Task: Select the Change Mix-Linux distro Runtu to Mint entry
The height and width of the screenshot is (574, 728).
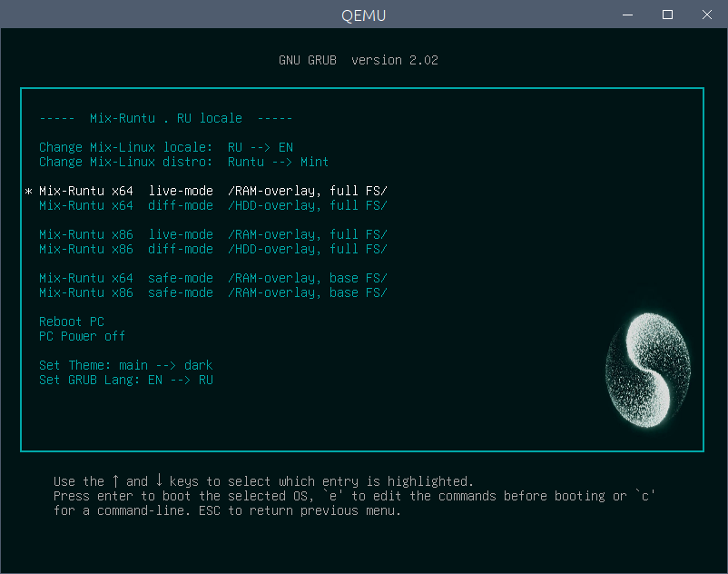Action: coord(183,162)
